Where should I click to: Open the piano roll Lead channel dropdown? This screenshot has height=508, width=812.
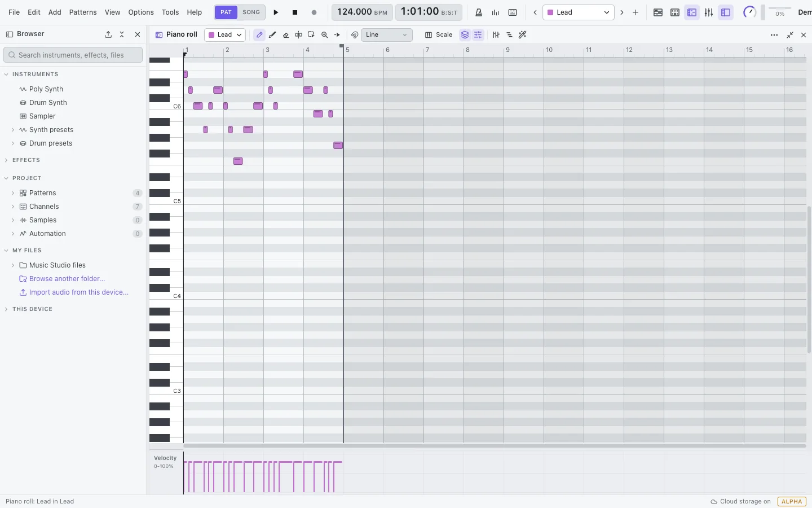[x=225, y=35]
